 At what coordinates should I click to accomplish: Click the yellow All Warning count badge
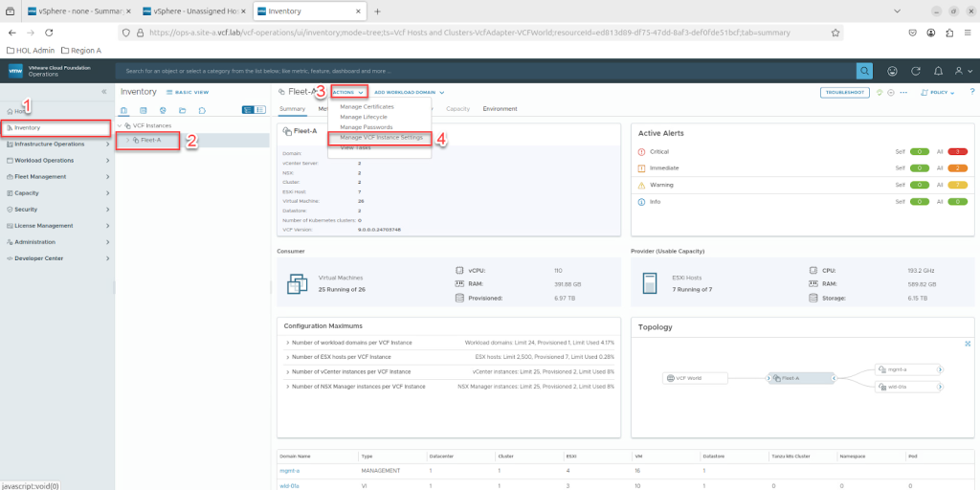(x=957, y=185)
